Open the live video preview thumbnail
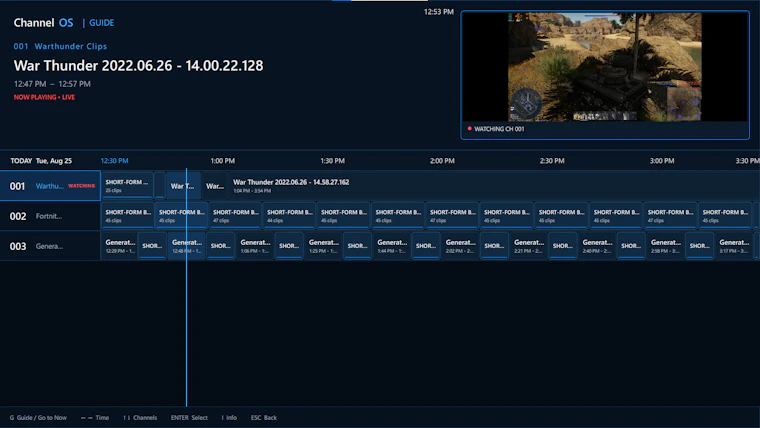Viewport: 760px width, 428px height. click(605, 67)
